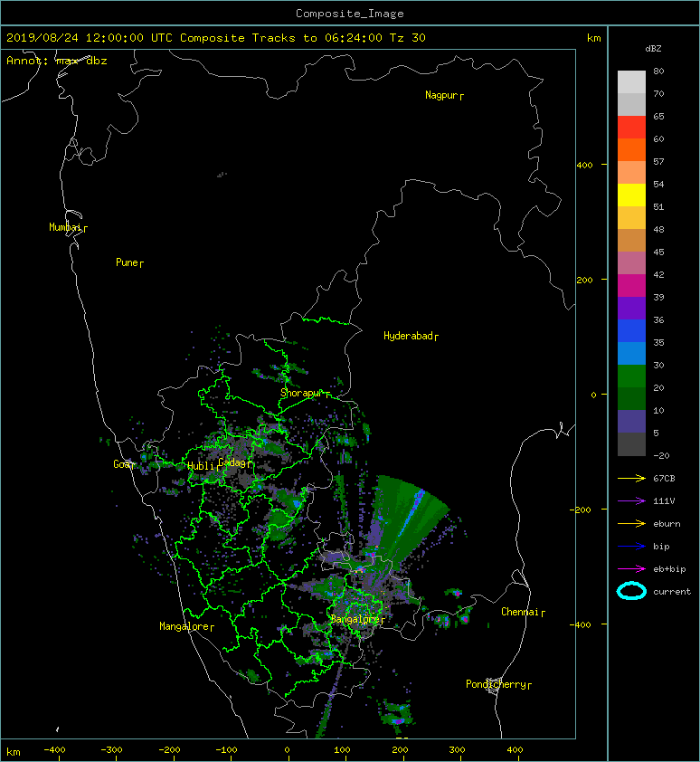700x762 pixels.
Task: Click the 39 dBZ magenta swatch
Action: click(x=631, y=285)
